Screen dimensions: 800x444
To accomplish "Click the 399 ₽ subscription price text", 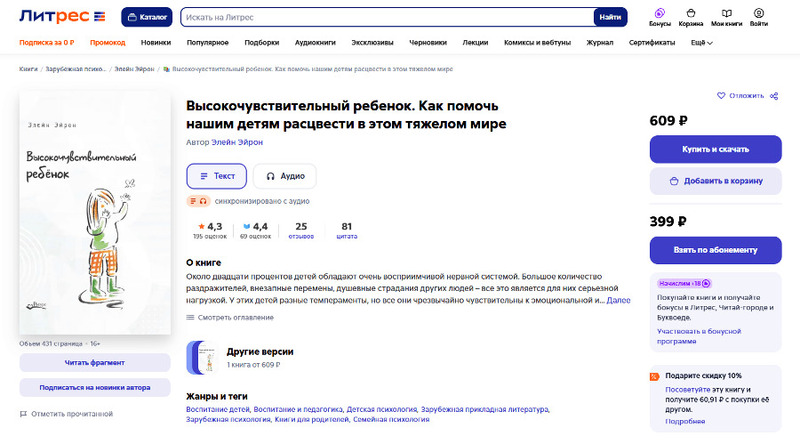I will (x=668, y=221).
